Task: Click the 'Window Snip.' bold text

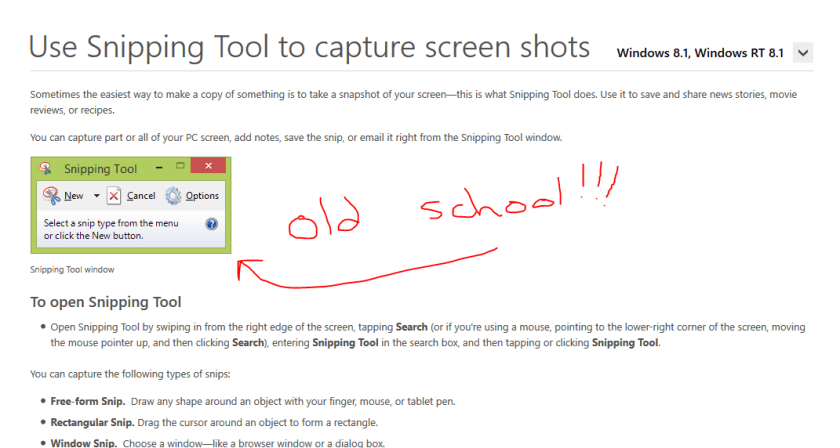Action: (x=83, y=443)
